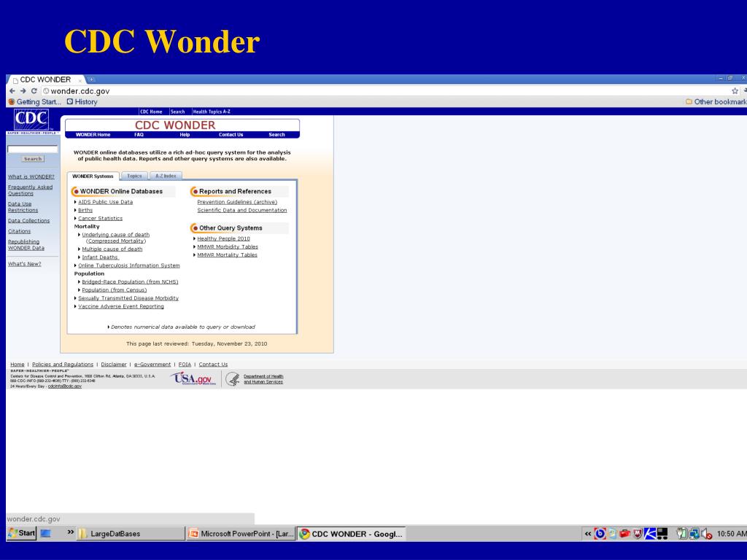Viewport: 747px width, 560px height.
Task: Expand hidden system tray icons
Action: [588, 534]
